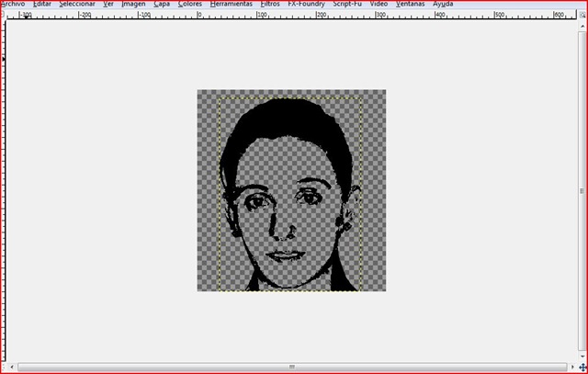
Task: Click the horizontal scrollbar right arrow
Action: (x=572, y=367)
